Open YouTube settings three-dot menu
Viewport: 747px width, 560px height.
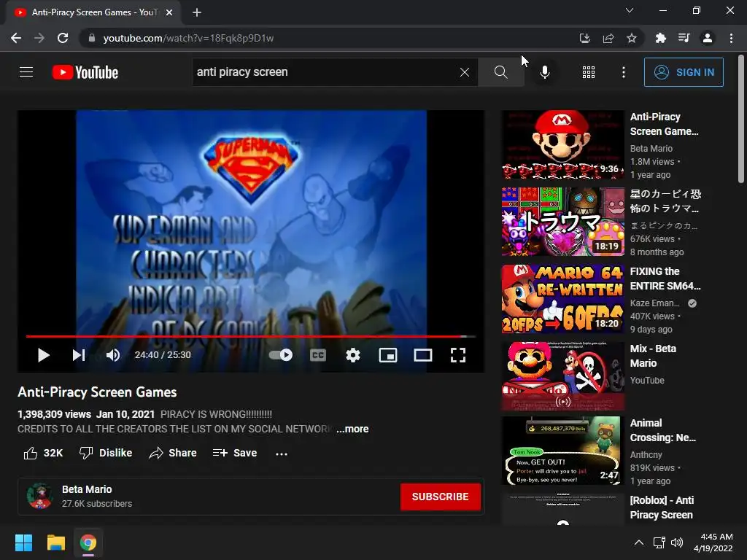coord(624,72)
